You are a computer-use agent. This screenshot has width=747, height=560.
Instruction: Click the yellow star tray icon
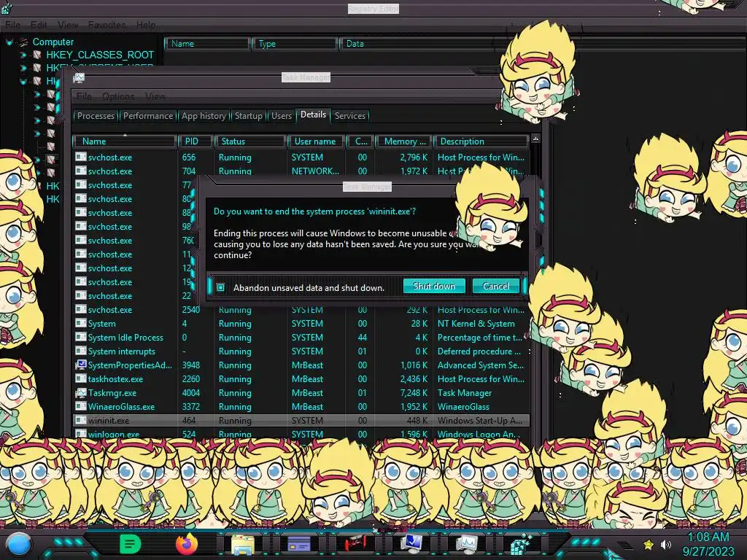pyautogui.click(x=649, y=544)
